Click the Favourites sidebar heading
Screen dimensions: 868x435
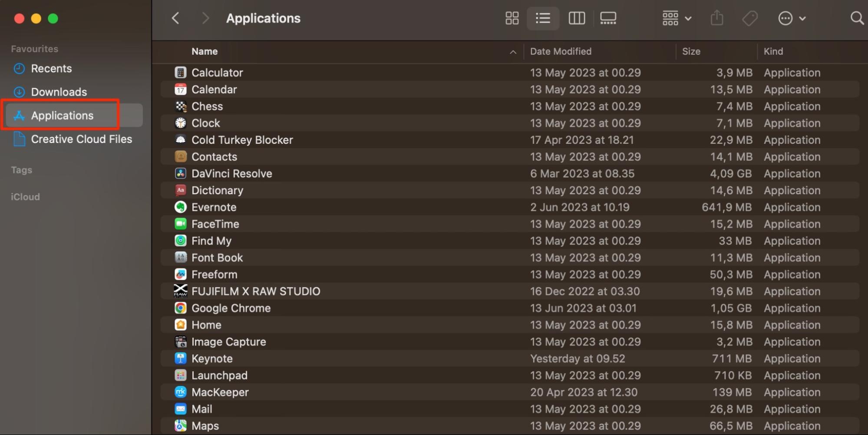click(34, 49)
